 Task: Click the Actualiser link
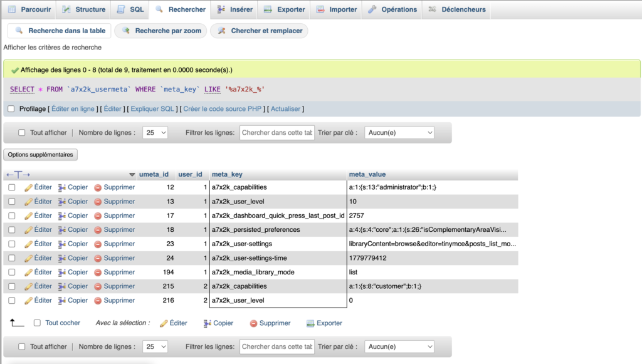pos(285,109)
